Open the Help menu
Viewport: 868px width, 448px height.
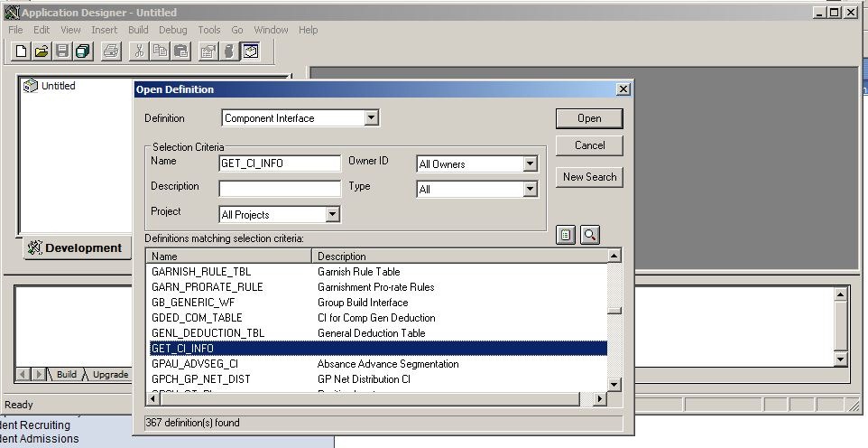(x=308, y=30)
